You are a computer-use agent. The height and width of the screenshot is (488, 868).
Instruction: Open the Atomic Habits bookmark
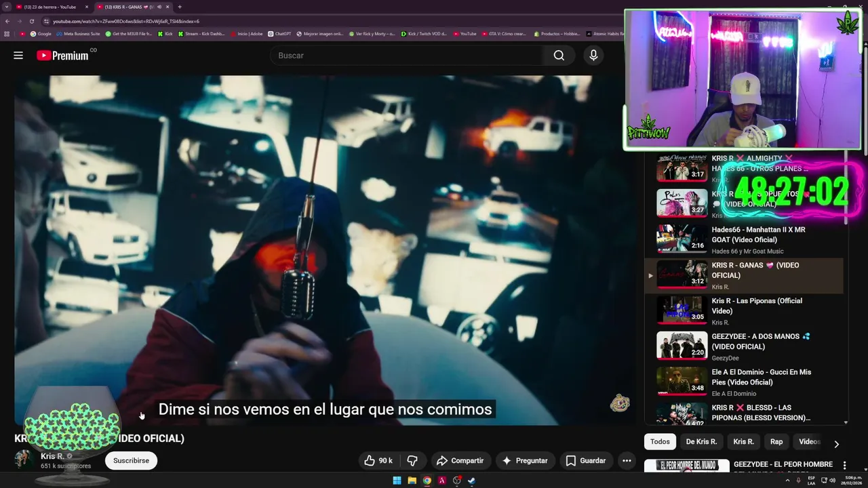[605, 34]
